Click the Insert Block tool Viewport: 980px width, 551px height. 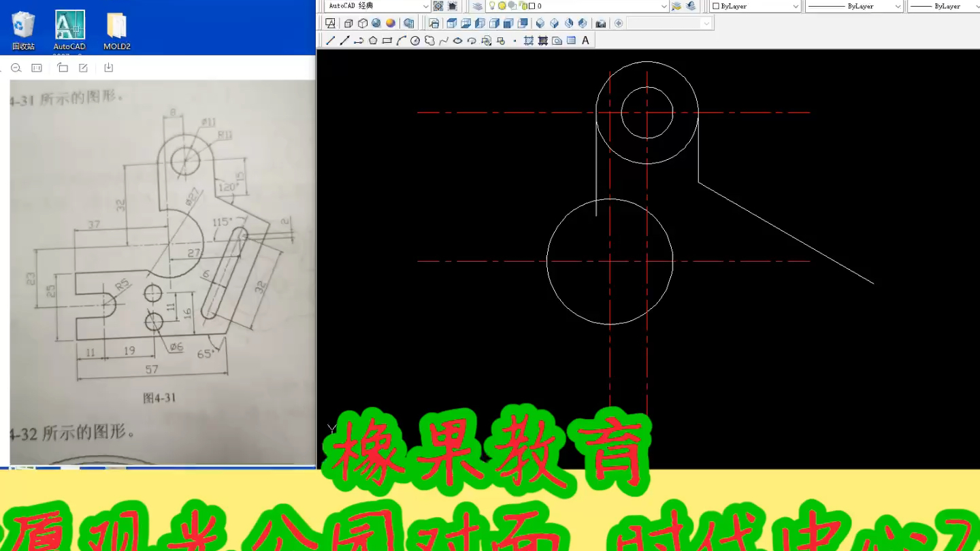[x=486, y=41]
